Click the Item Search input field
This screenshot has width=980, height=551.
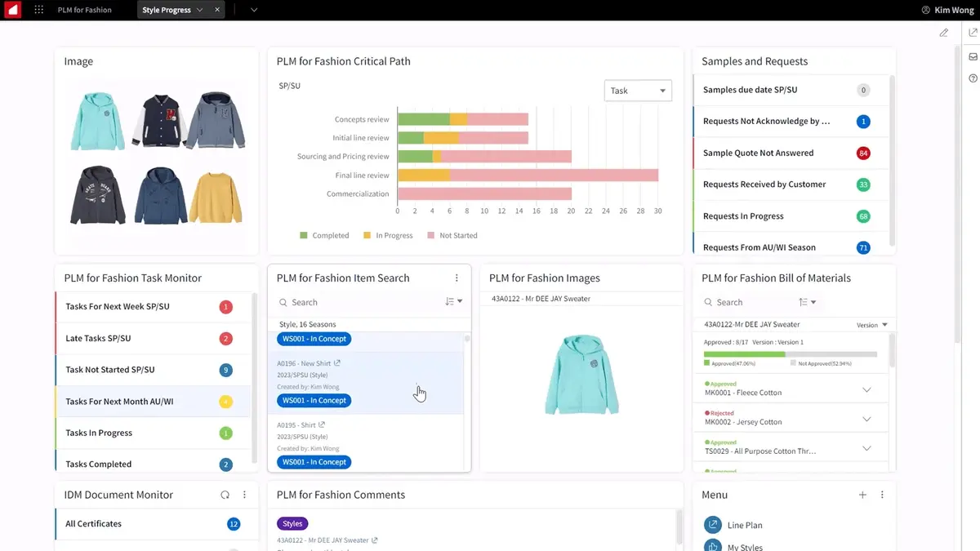(359, 302)
